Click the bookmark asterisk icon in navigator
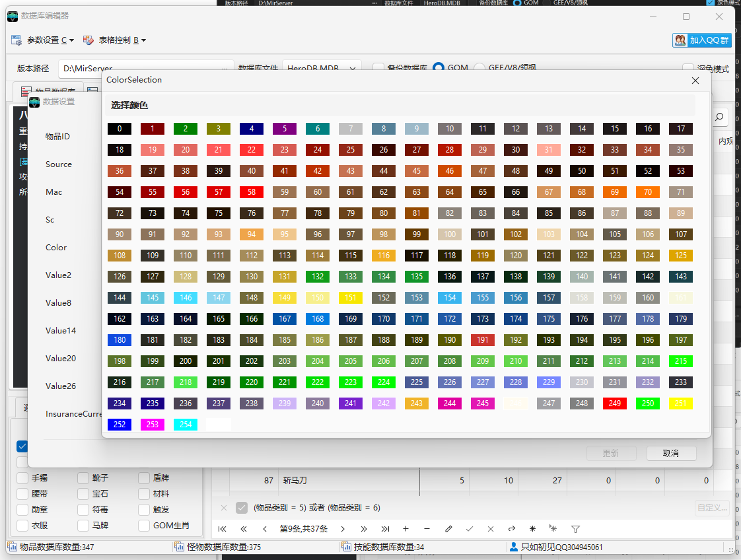Screen dimensions: 741x560 click(532, 529)
